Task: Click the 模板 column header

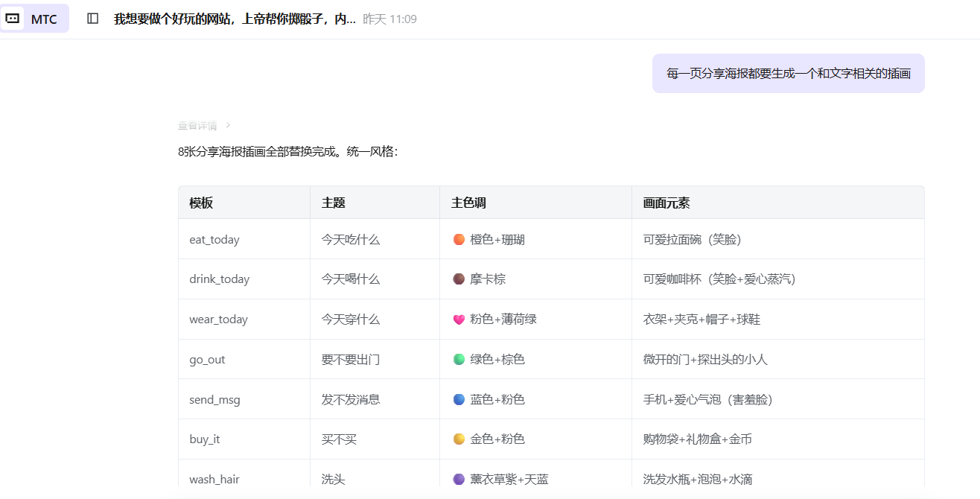Action: point(201,203)
